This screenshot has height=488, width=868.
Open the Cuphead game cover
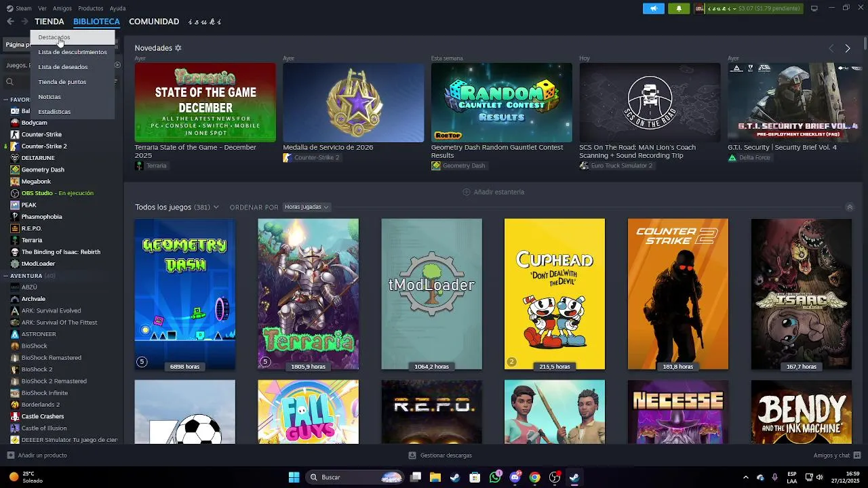tap(555, 294)
